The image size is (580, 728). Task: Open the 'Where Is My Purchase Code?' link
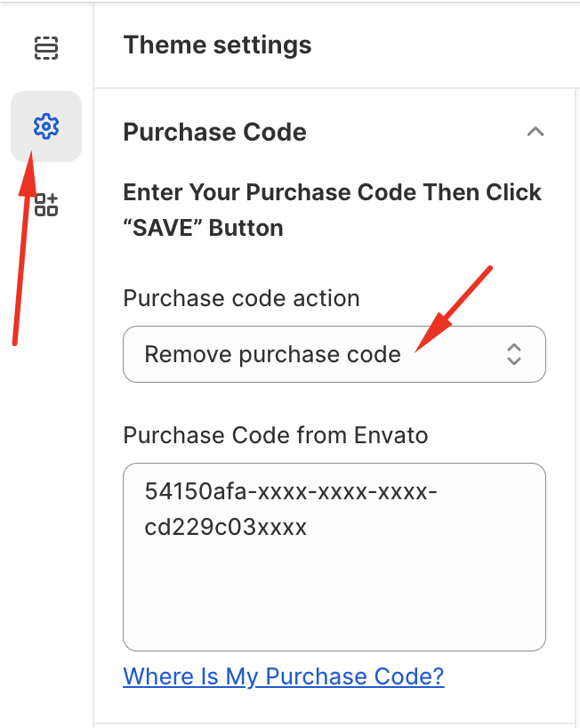tap(284, 676)
